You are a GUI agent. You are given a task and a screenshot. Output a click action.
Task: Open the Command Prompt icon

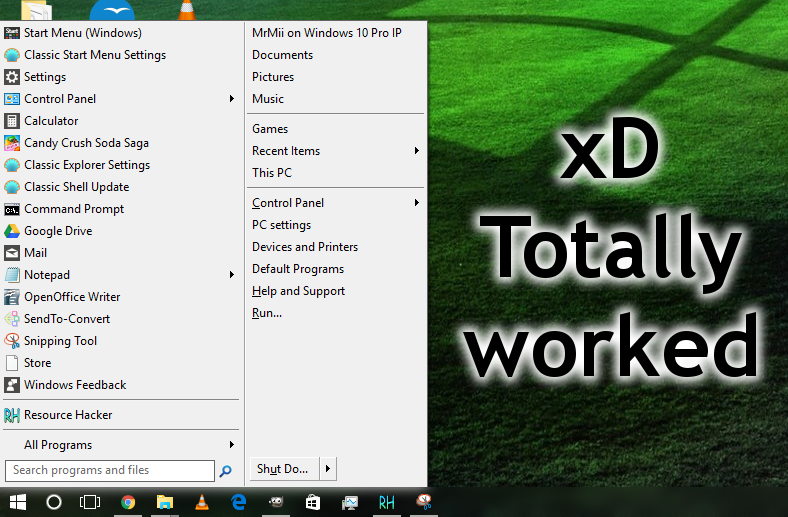[x=12, y=209]
